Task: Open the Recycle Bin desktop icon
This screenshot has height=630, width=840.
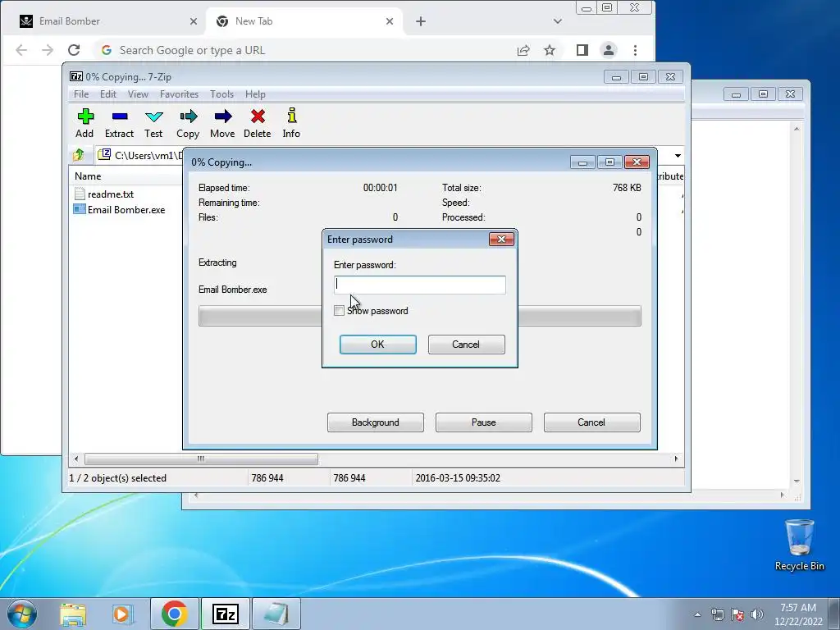Action: [799, 545]
